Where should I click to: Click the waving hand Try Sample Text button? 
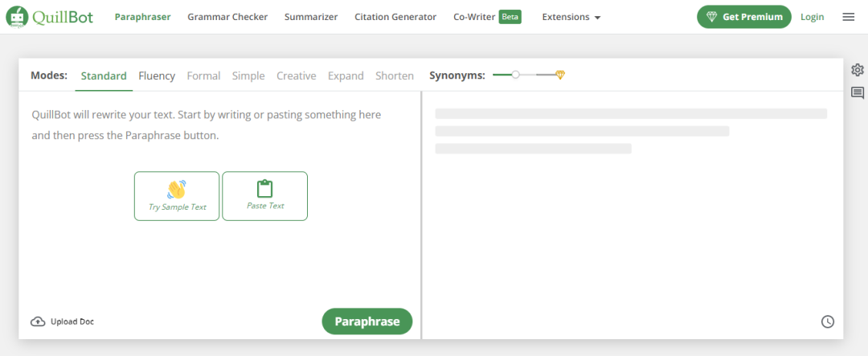[x=177, y=196]
